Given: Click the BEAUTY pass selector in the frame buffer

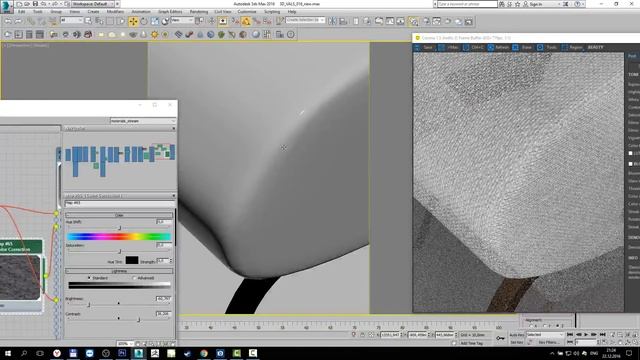Looking at the screenshot, I should coord(596,47).
